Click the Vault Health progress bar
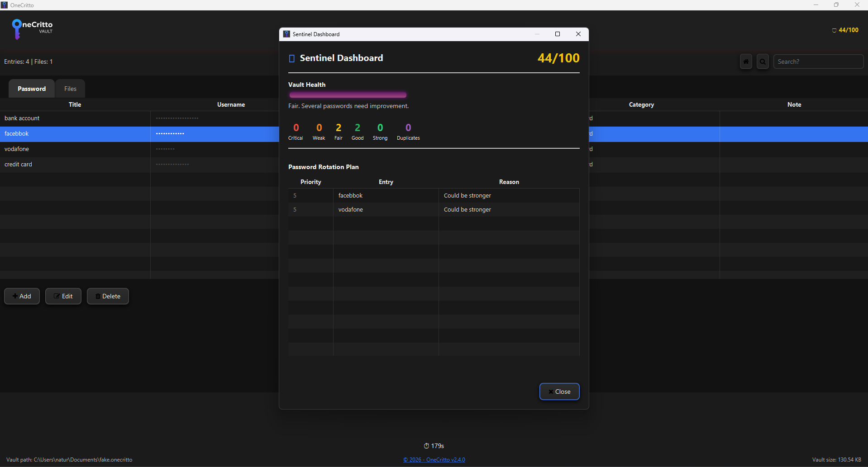Viewport: 868px width, 467px height. [348, 95]
